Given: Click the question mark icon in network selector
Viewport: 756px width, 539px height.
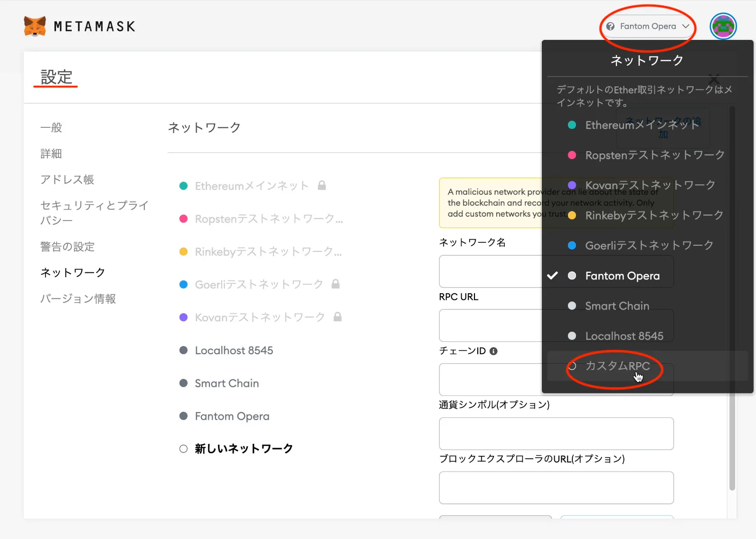Looking at the screenshot, I should 611,27.
